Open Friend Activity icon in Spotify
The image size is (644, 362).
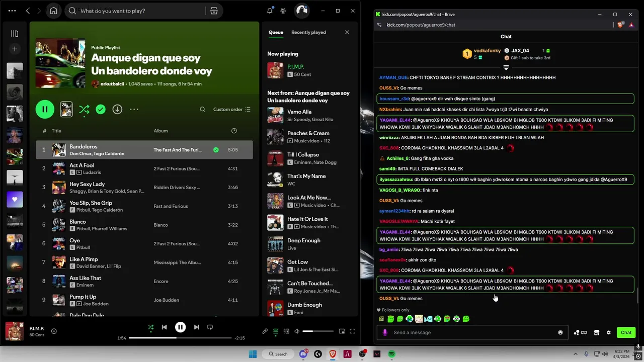[x=283, y=11]
